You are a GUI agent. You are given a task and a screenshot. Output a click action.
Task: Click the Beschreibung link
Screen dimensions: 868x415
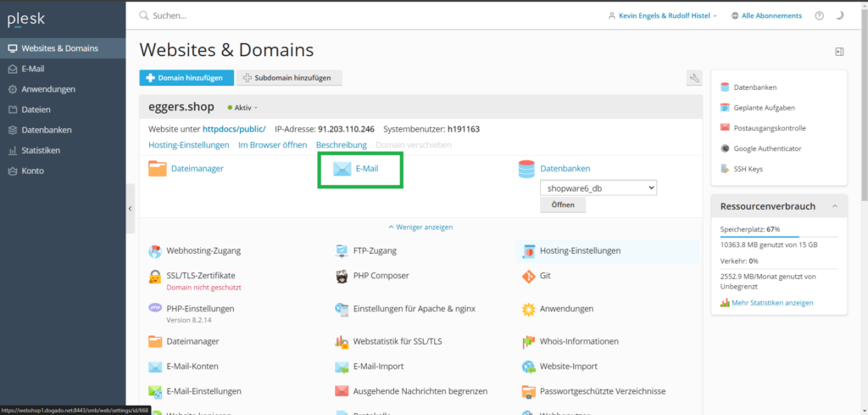coord(342,145)
